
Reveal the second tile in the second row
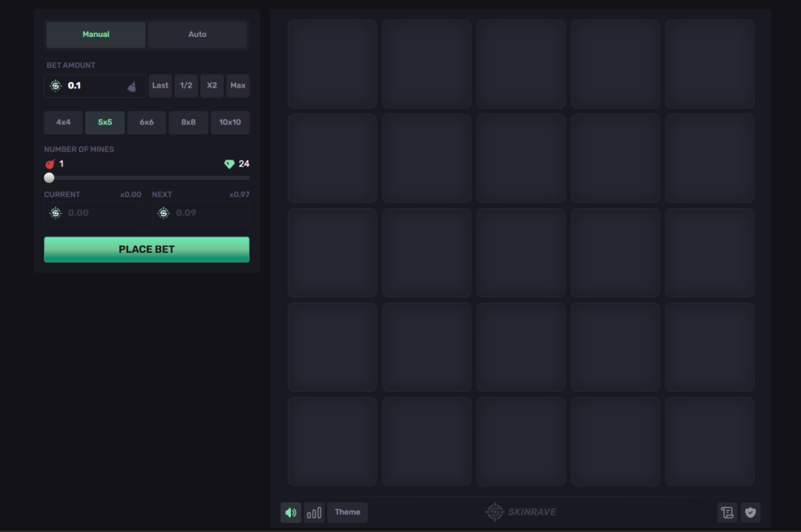point(426,158)
